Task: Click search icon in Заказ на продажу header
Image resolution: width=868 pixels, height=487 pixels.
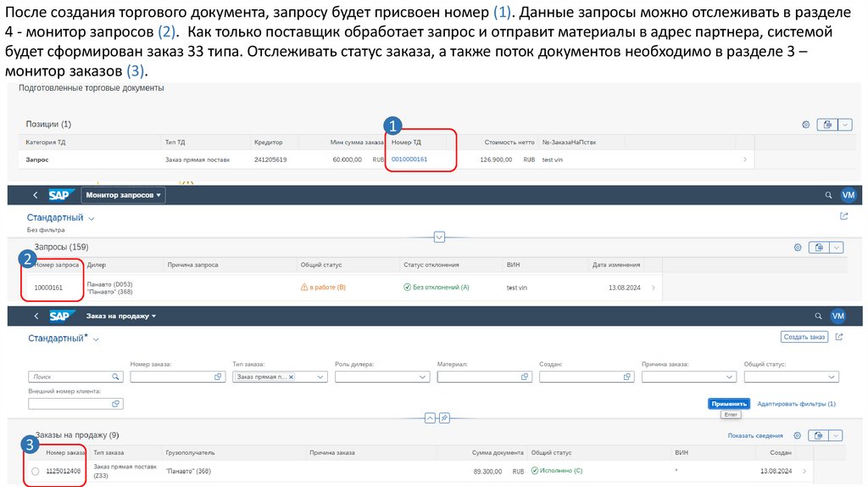Action: 818,316
